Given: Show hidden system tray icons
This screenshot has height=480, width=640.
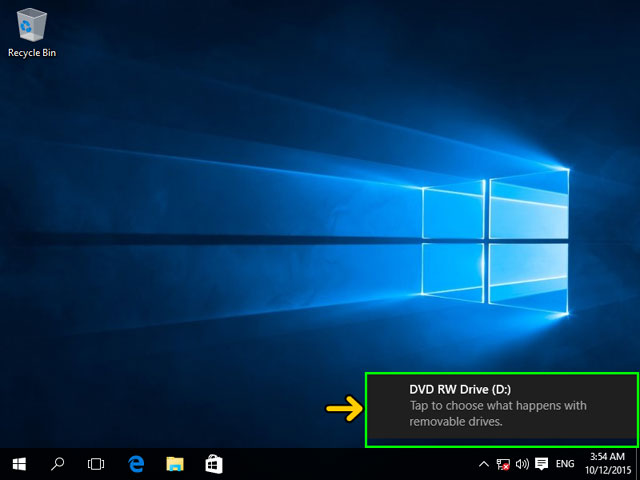Looking at the screenshot, I should tap(484, 464).
